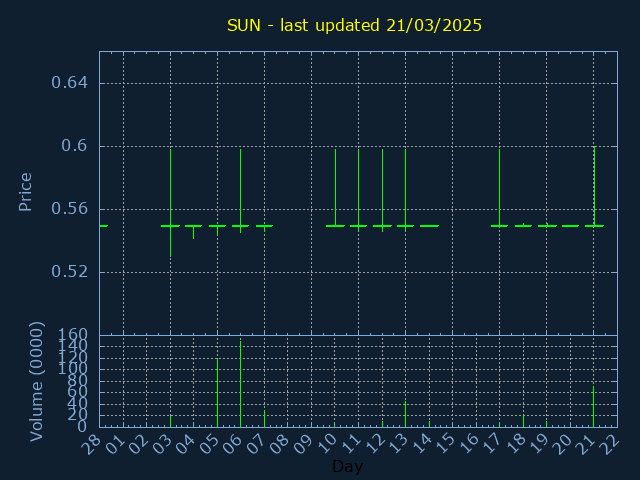
Task: Click the price tick mark for day 19
Action: [547, 226]
